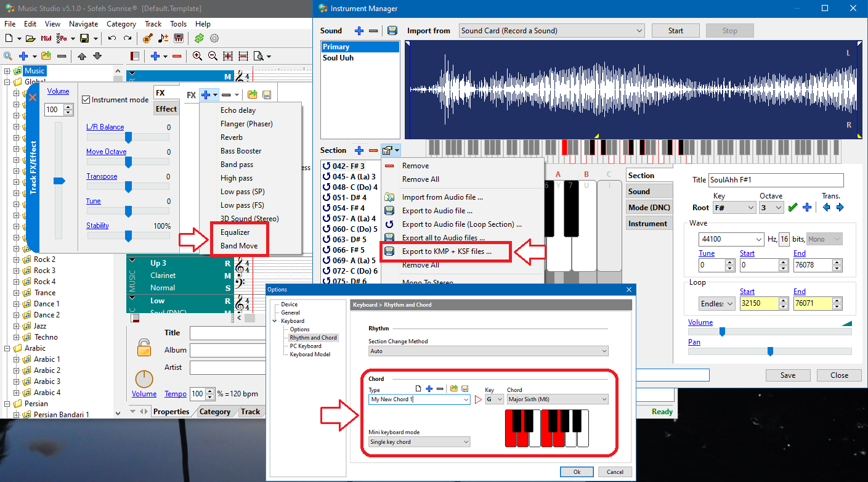Click the zoom in magnifier icon
868x482 pixels.
tap(197, 56)
